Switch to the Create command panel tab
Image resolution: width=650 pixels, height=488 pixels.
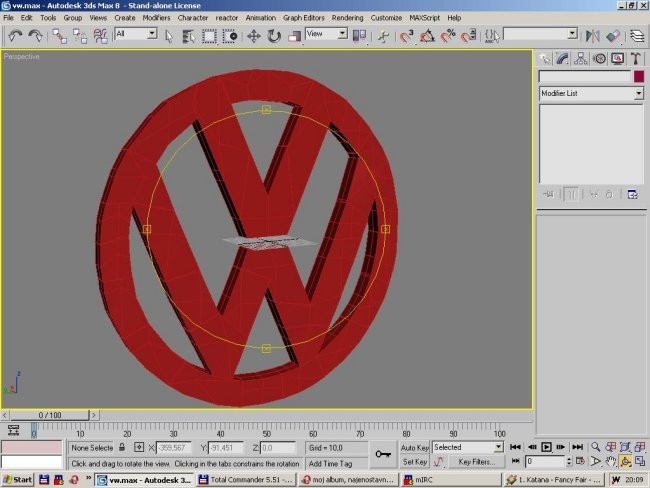pos(545,59)
